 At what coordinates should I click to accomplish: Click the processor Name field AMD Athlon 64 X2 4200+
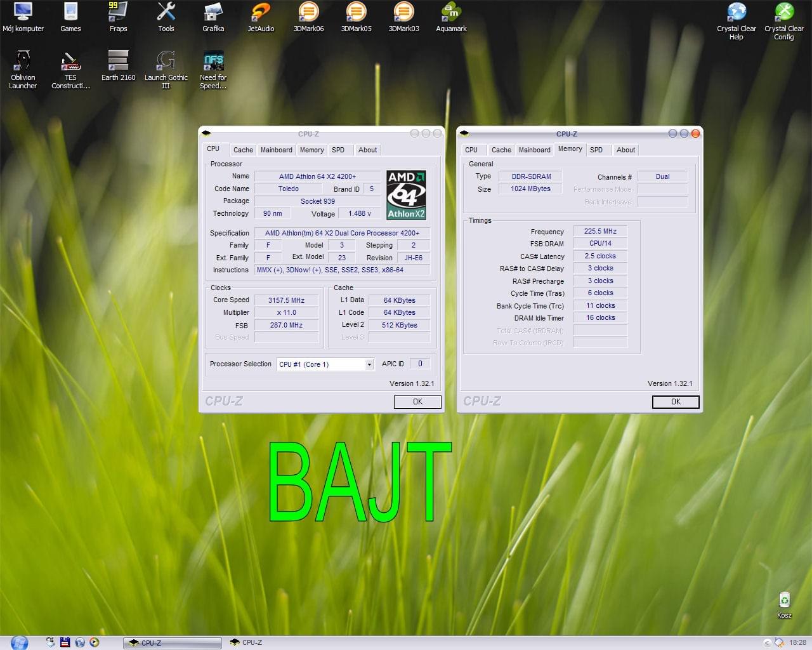pos(317,176)
